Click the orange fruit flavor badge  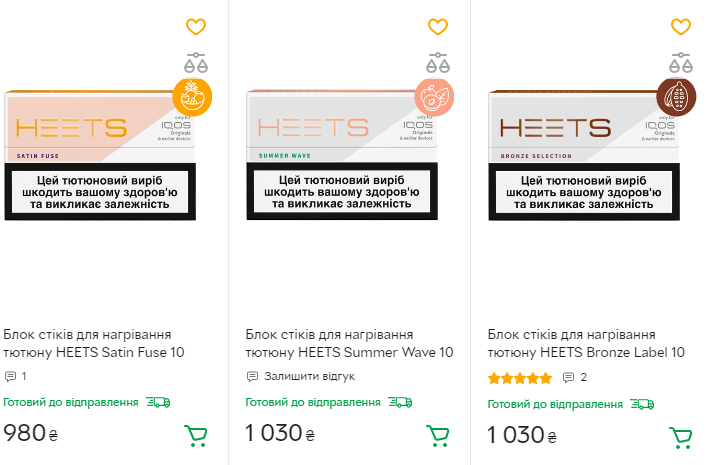(x=192, y=96)
